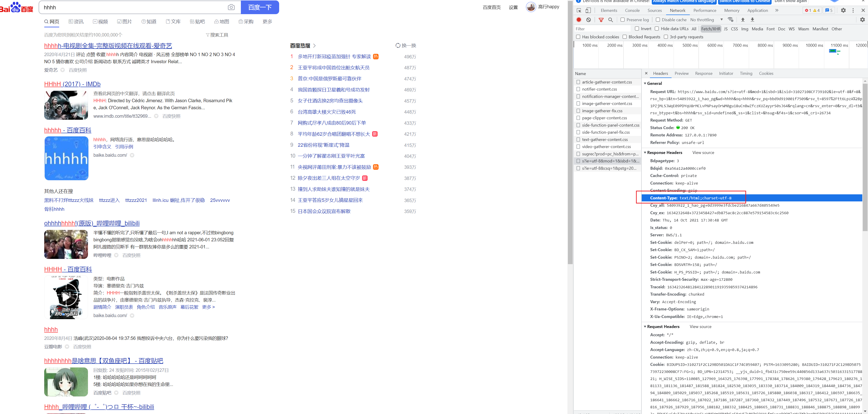Open 搜索工具 filter tools

pos(217,35)
